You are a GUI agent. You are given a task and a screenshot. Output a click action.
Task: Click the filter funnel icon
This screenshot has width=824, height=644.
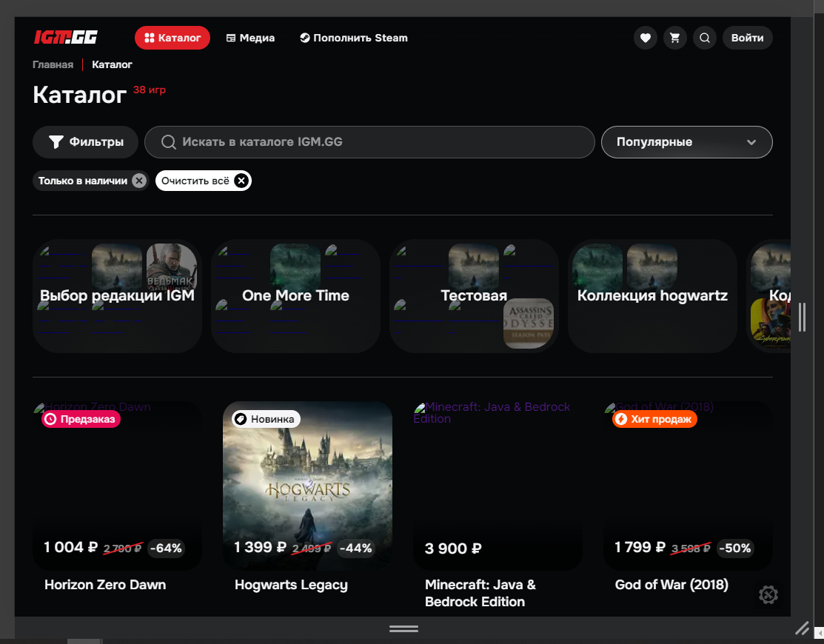56,142
